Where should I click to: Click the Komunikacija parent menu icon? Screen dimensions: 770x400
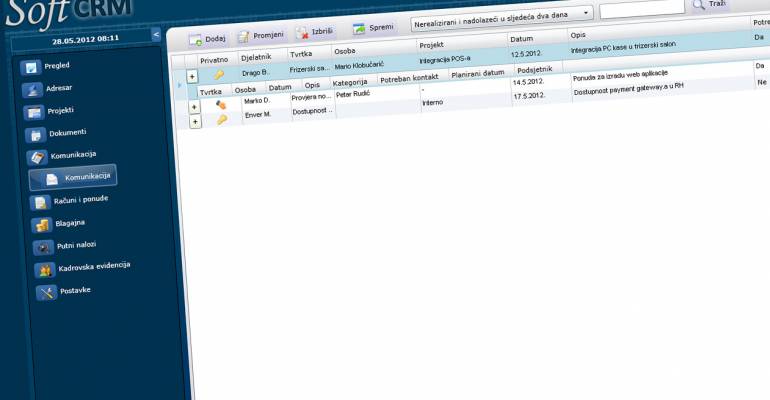point(37,158)
